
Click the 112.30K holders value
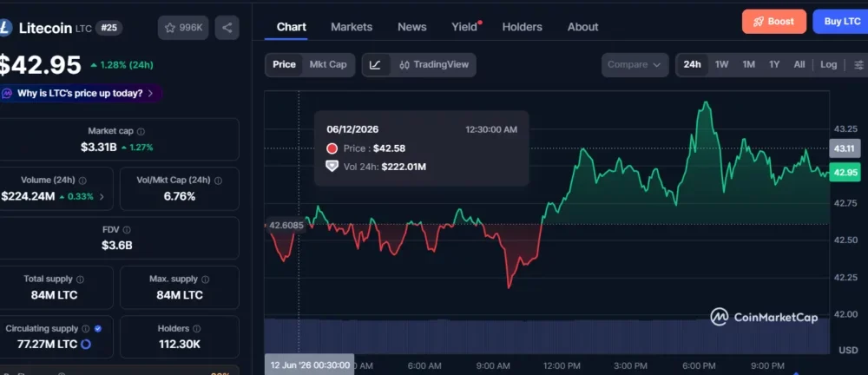click(180, 344)
